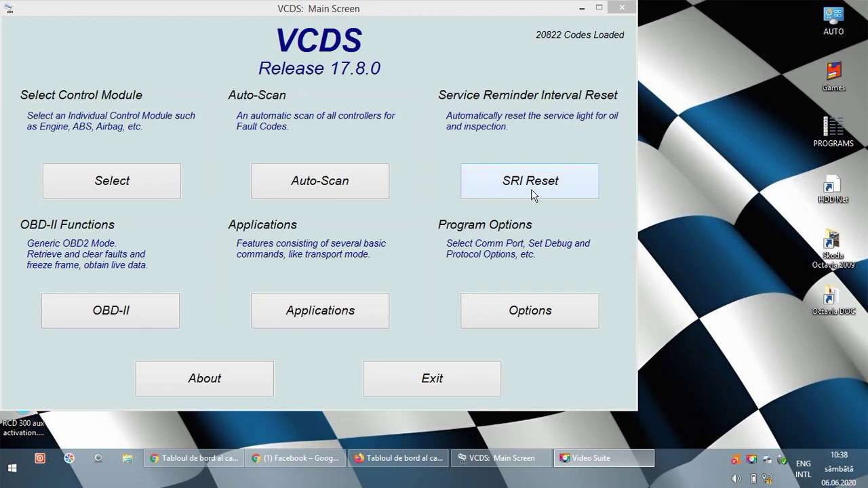Click the 'Select Control Module' heading

click(x=81, y=96)
